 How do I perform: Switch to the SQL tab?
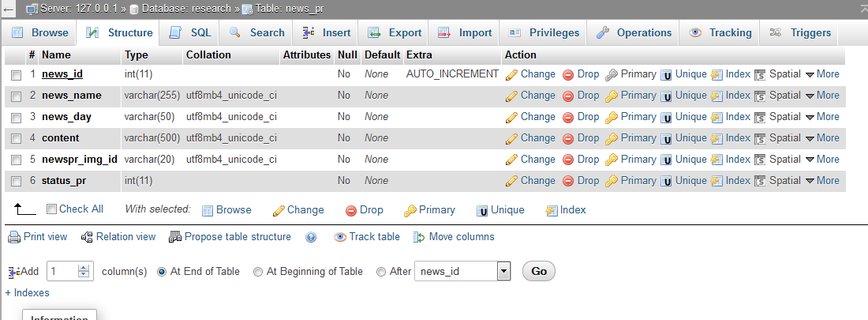point(191,33)
